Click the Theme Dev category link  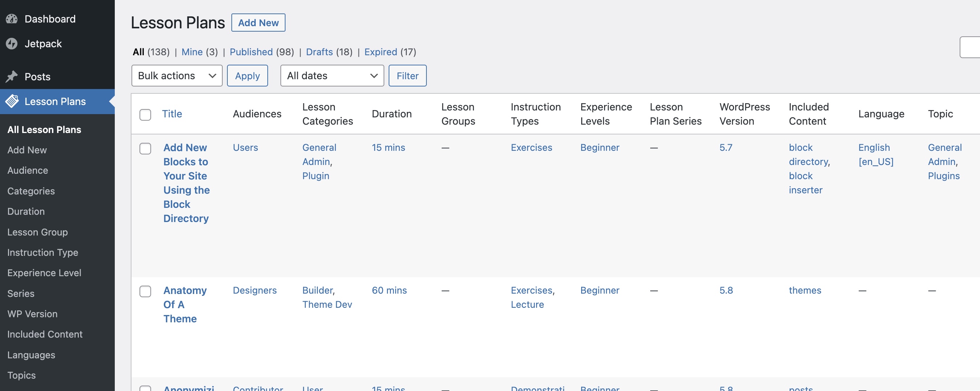pyautogui.click(x=327, y=305)
